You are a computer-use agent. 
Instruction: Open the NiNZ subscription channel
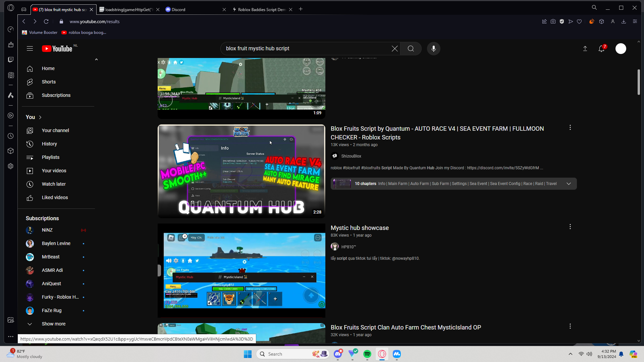pyautogui.click(x=58, y=230)
